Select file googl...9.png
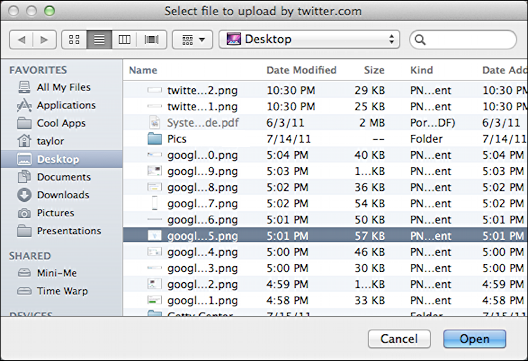The height and width of the screenshot is (361, 528). pos(325,171)
